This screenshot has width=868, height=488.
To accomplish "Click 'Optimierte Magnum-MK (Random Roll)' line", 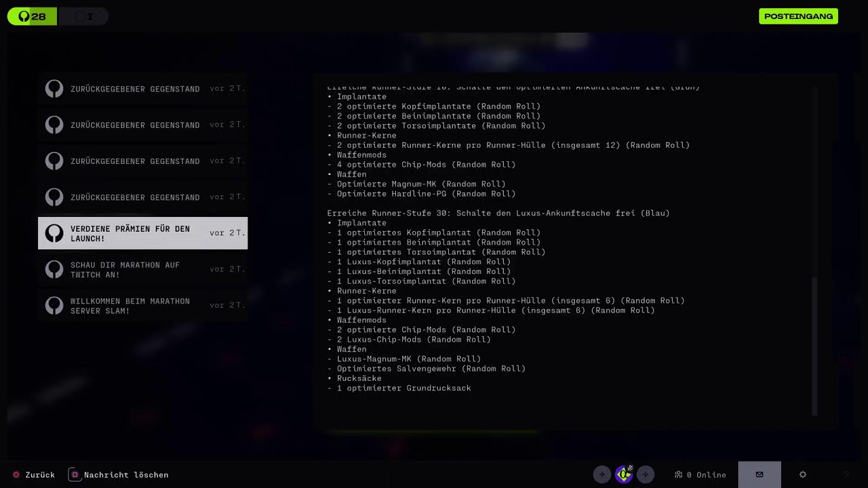I will 416,184.
